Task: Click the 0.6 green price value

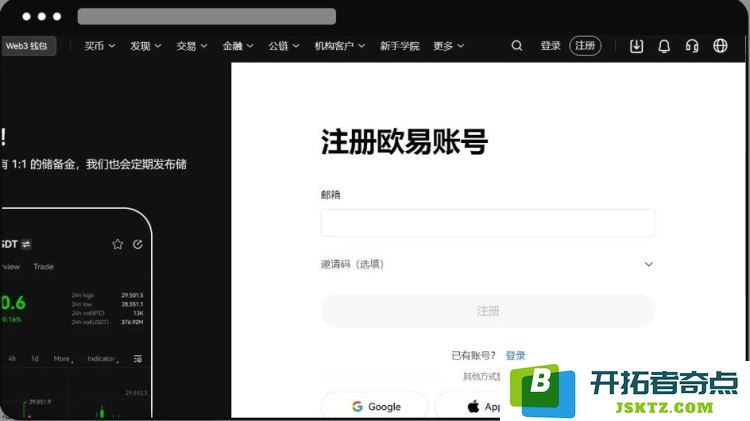Action: coord(13,303)
